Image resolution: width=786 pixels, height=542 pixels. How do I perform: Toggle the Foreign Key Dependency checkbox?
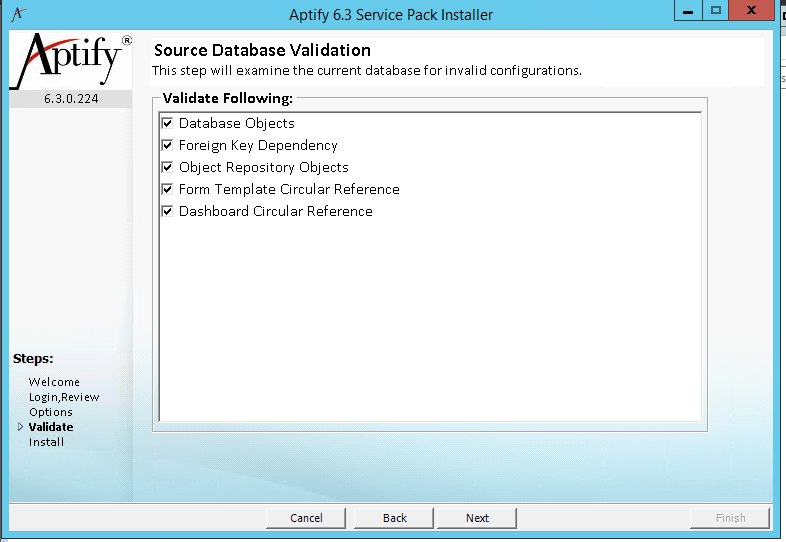167,145
